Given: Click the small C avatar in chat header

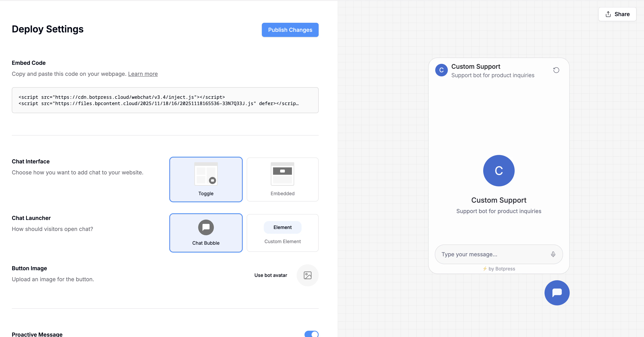Looking at the screenshot, I should 441,70.
